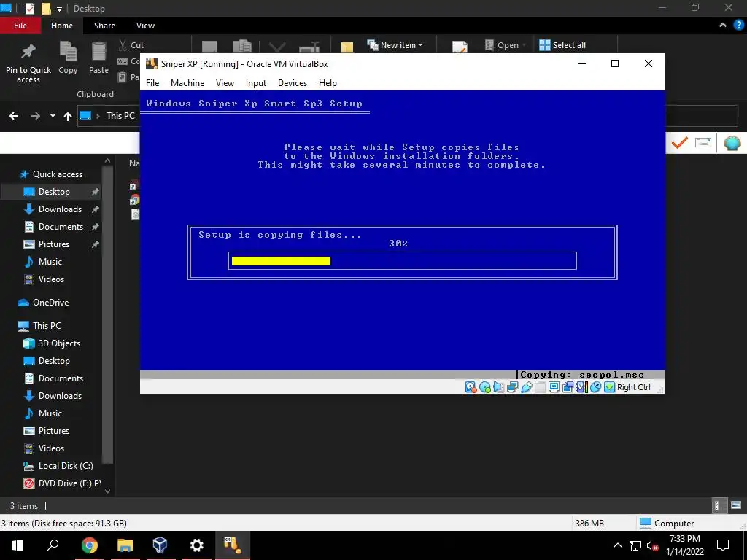This screenshot has width=747, height=560.
Task: Click the Copying: secpol.msc status text
Action: click(581, 375)
